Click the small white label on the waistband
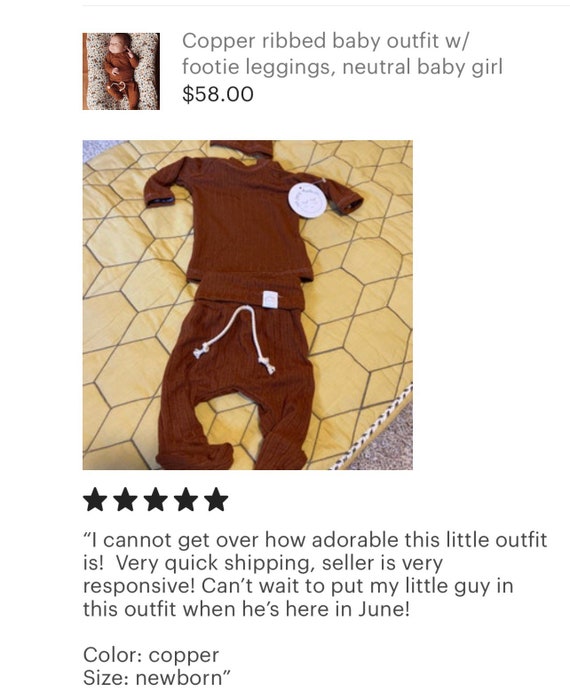The width and height of the screenshot is (570, 699). pyautogui.click(x=269, y=299)
